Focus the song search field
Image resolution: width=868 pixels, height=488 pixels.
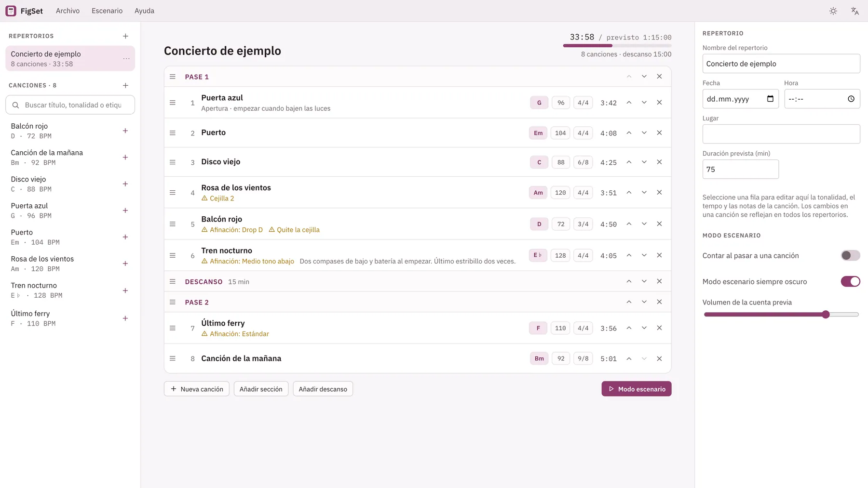[x=70, y=105]
